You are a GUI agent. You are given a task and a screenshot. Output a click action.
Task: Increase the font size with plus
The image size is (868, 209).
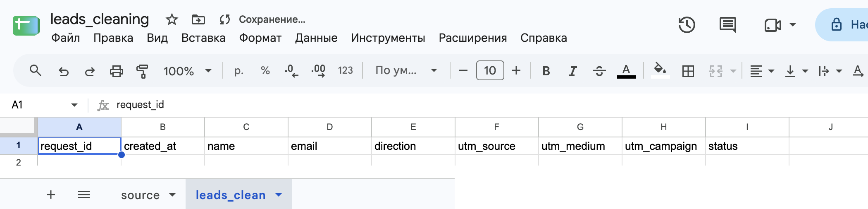click(x=516, y=71)
